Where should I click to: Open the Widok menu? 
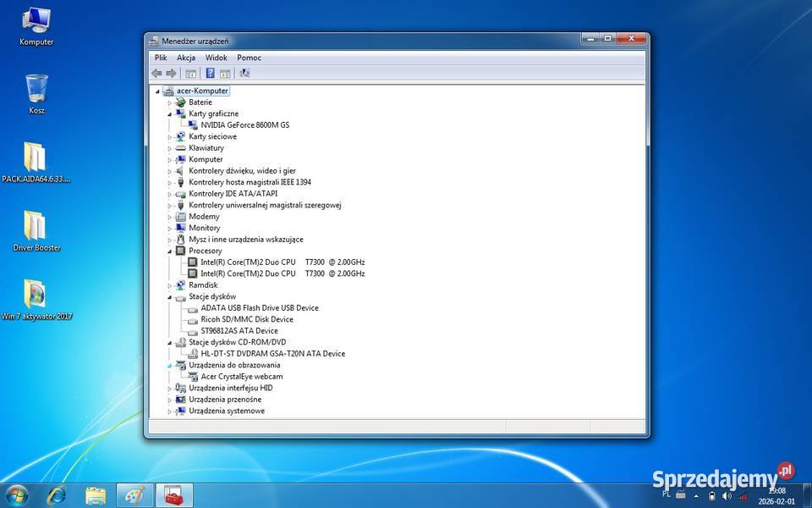pyautogui.click(x=216, y=57)
